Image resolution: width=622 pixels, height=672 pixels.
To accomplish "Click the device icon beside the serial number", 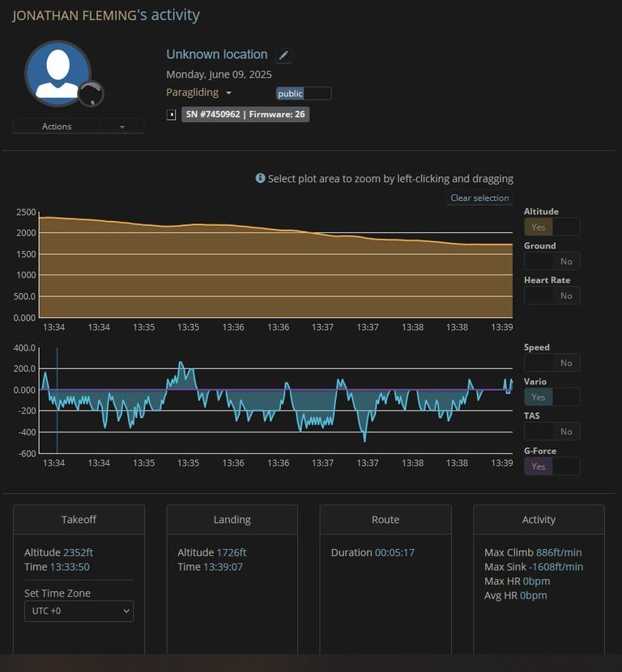I will click(171, 115).
